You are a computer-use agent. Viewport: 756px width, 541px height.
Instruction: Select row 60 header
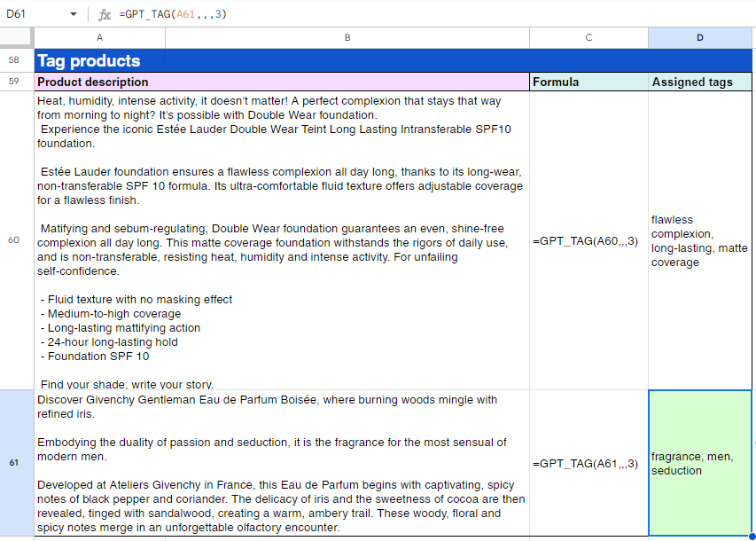pos(14,239)
